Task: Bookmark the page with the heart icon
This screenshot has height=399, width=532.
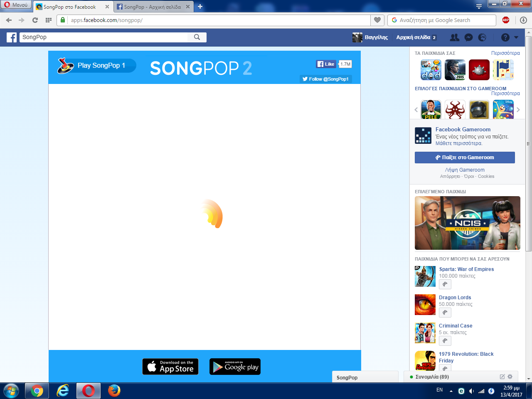Action: (377, 20)
